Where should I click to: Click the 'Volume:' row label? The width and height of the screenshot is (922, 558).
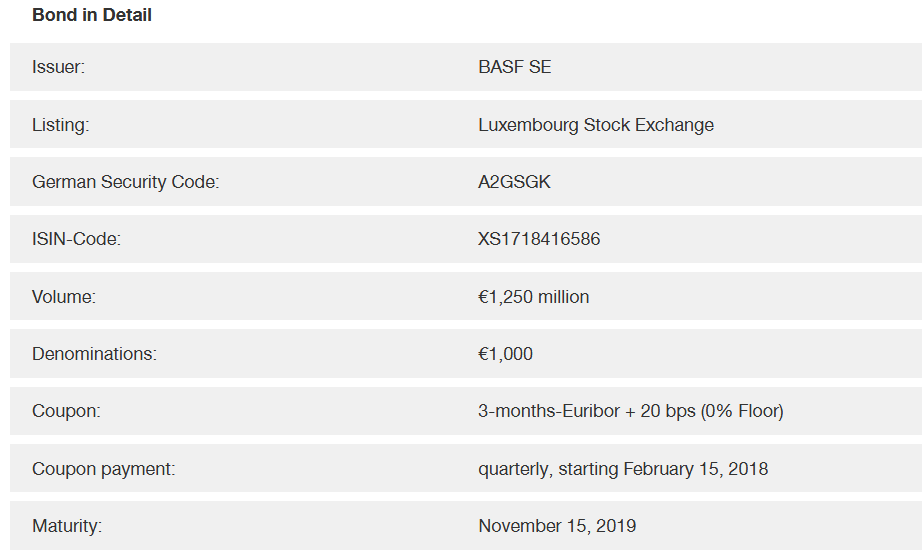(x=64, y=297)
